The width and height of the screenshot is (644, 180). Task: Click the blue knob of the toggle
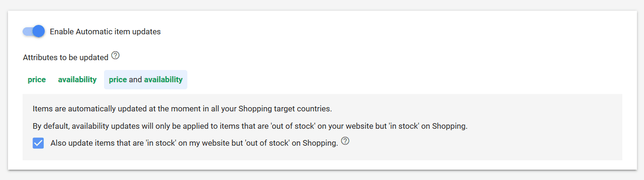(x=39, y=31)
